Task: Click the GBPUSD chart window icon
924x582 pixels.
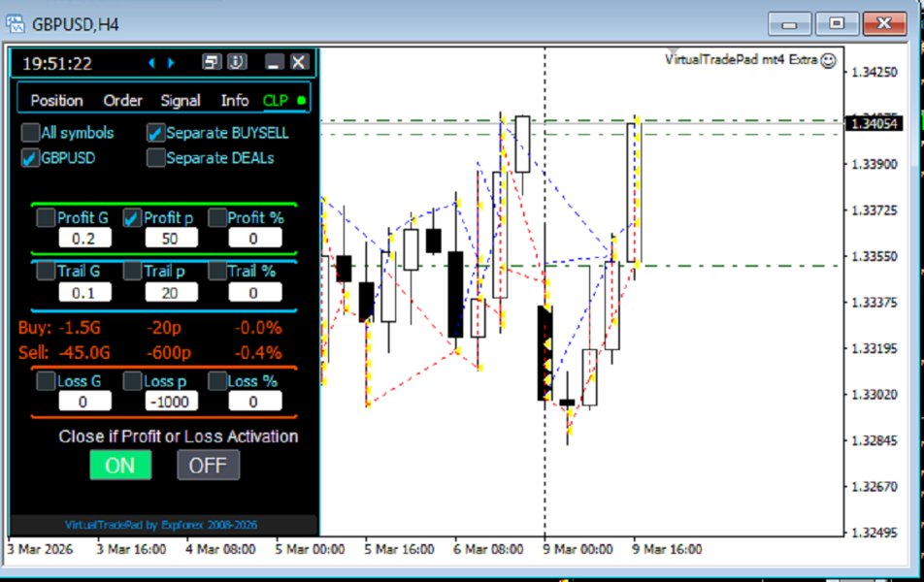Action: pos(16,24)
